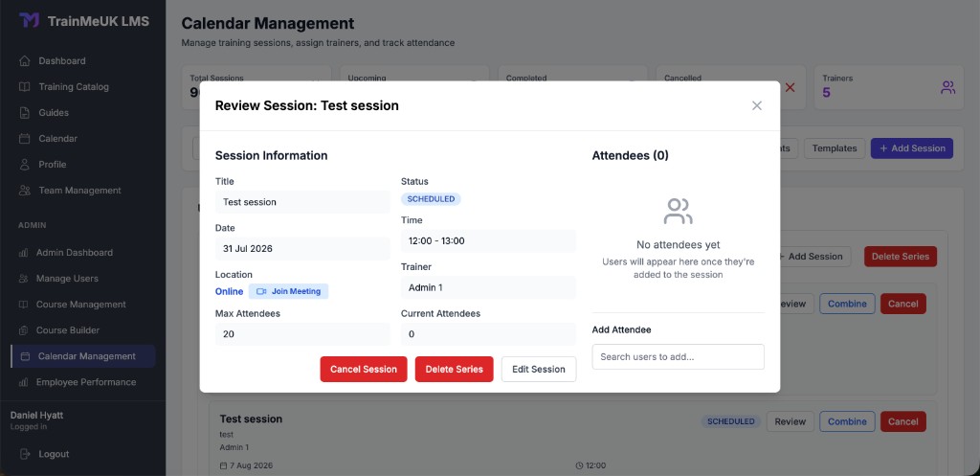Click the SCHEDULED badge on the 7 Aug session
This screenshot has height=476, width=980.
[731, 421]
